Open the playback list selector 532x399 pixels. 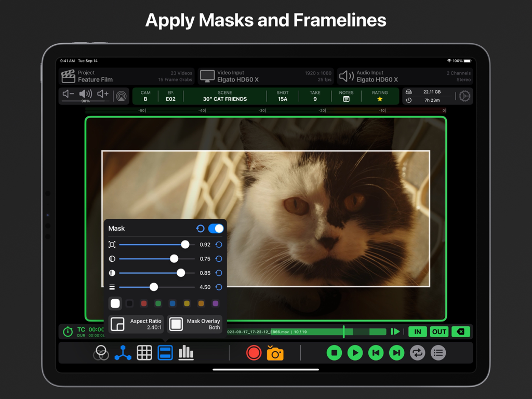[438, 353]
